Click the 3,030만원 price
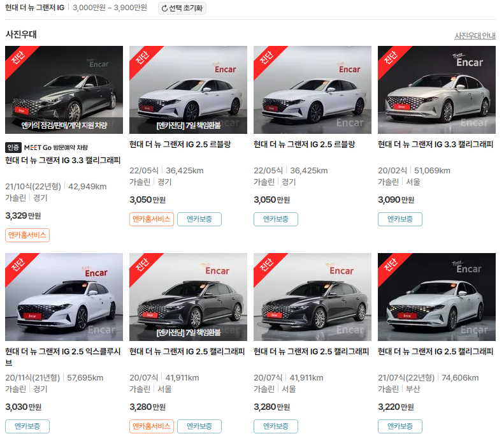Screen dimensions: 504x443 23,407
